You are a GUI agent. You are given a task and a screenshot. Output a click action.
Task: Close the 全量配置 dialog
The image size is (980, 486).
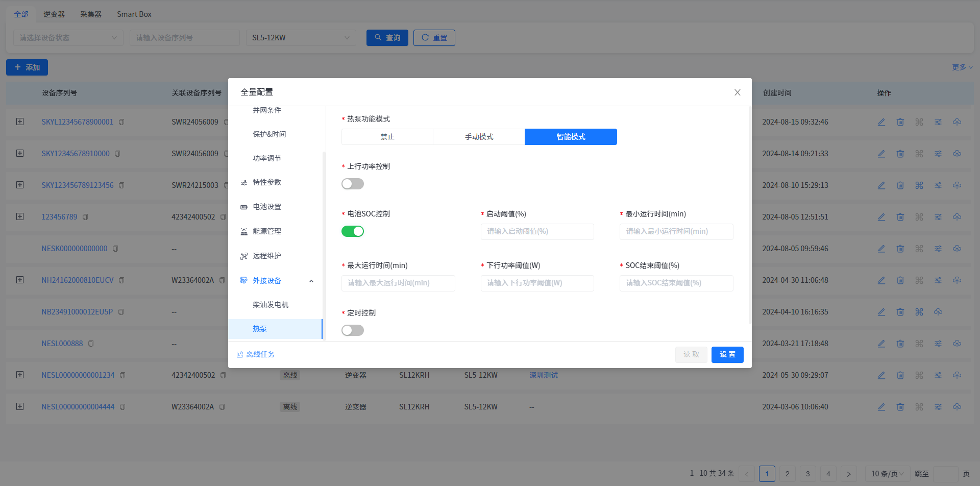737,92
